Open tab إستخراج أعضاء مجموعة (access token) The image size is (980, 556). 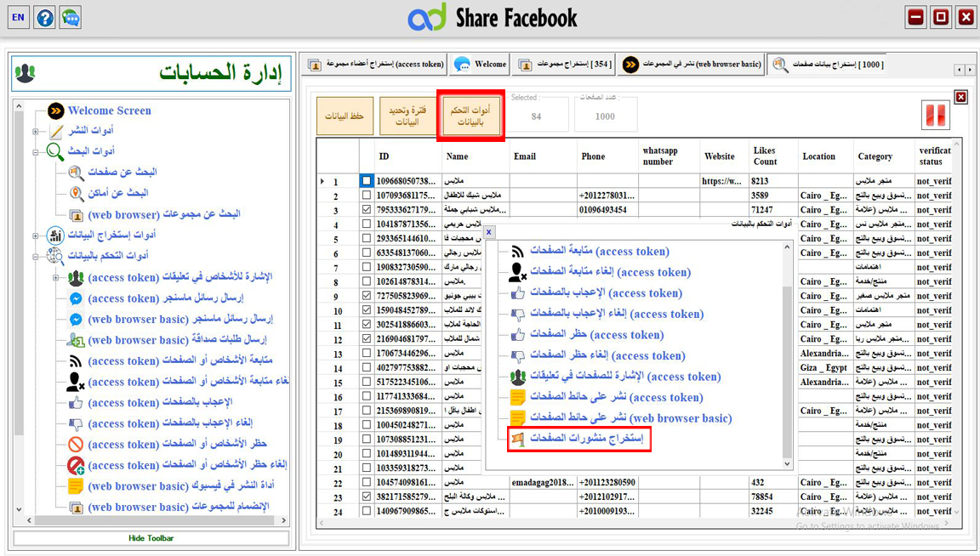[376, 65]
